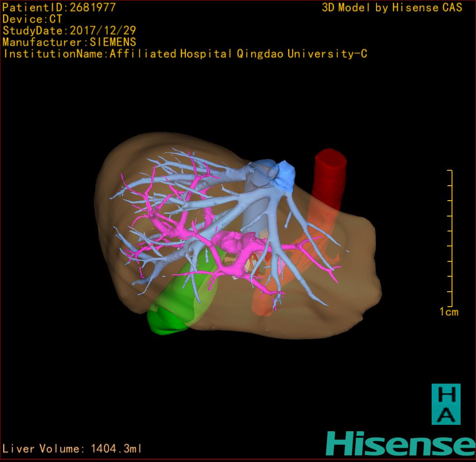Click the 3D Model by Hisense CAS caption
The width and height of the screenshot is (476, 462).
(x=392, y=7)
